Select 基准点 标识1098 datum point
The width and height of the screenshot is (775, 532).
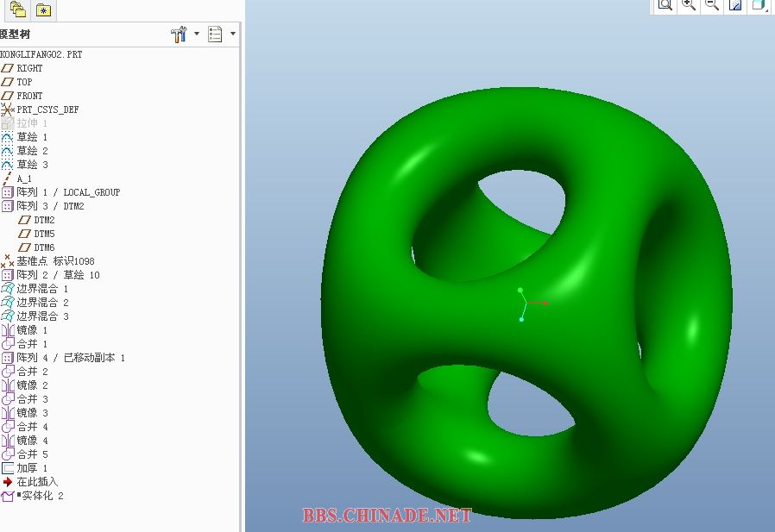48,260
